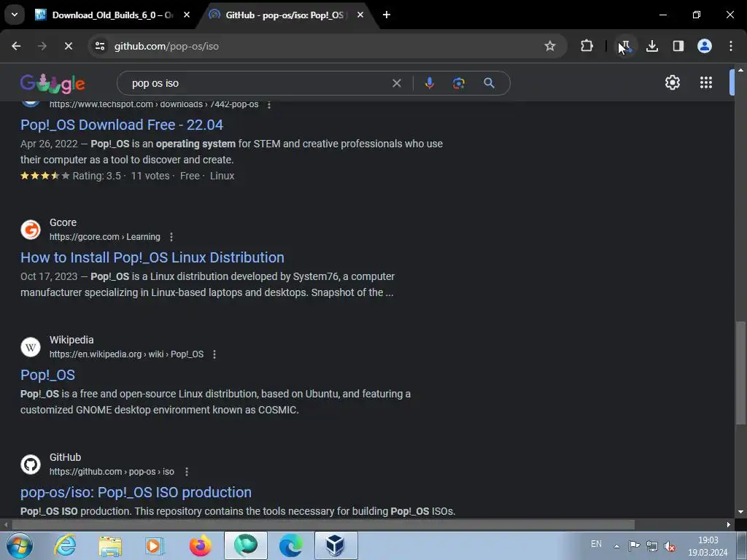Click the Gcore site favicon

pyautogui.click(x=31, y=230)
